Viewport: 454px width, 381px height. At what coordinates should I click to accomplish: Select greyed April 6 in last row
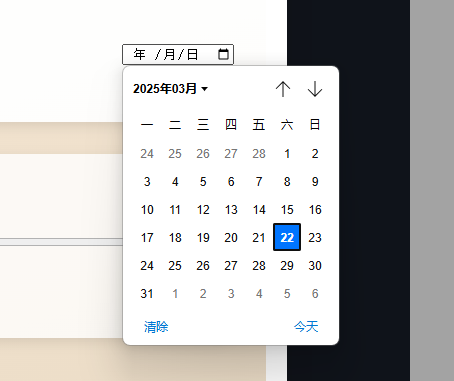(x=315, y=294)
